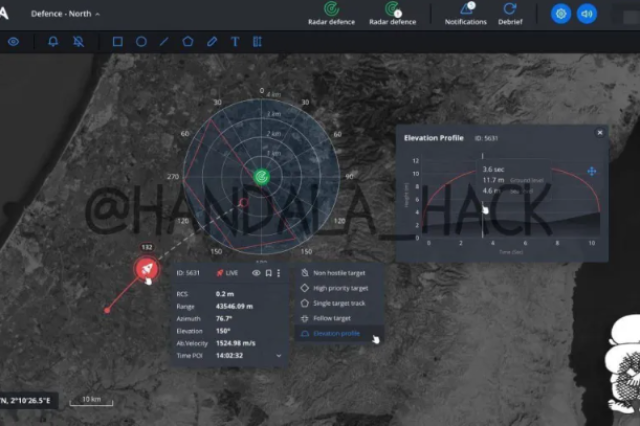Click the Elevation value 150°
Screen dimensions: 640x426
point(223,331)
